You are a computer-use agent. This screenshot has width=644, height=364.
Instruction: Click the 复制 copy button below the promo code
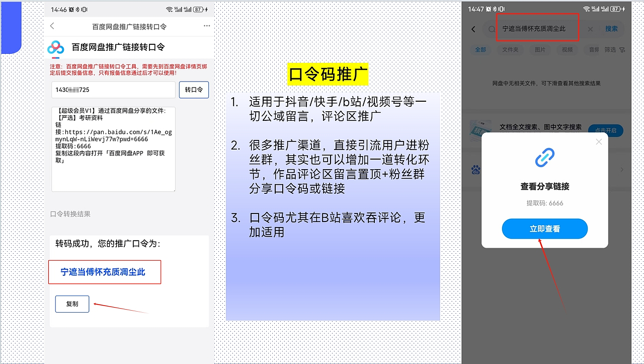(x=72, y=304)
